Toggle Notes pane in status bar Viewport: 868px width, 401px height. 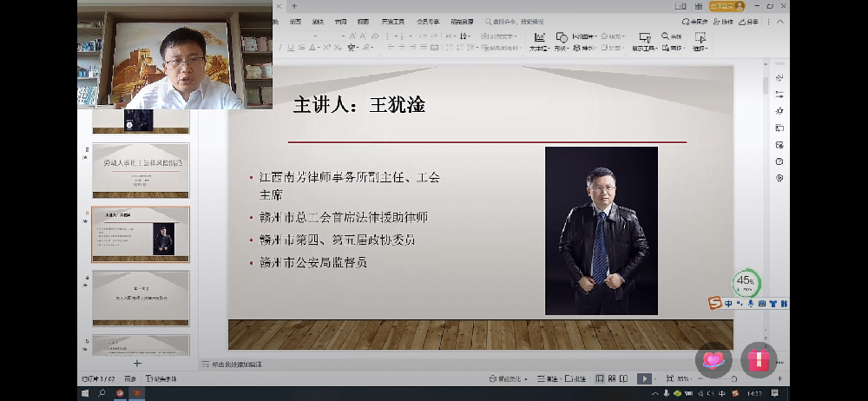[x=548, y=378]
